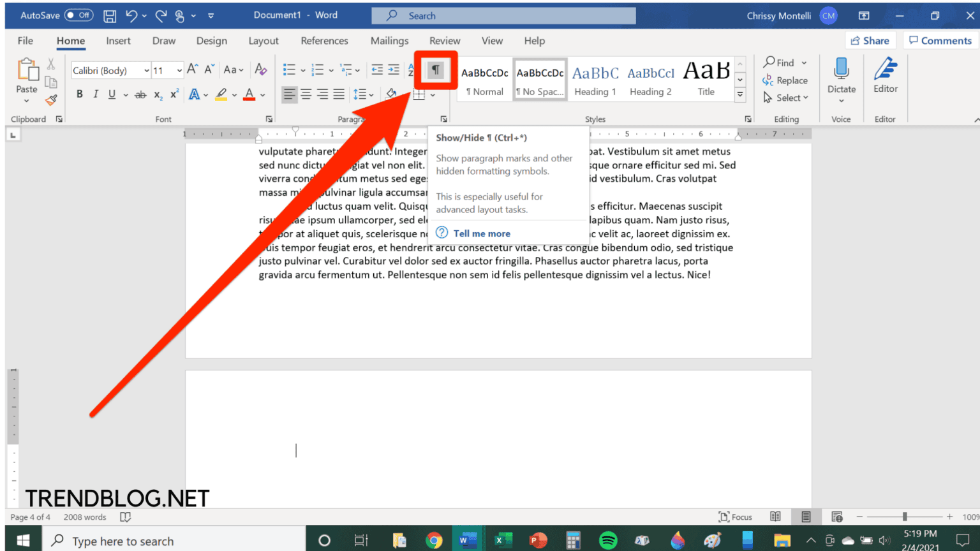
Task: Open the font name dropdown
Action: point(148,70)
